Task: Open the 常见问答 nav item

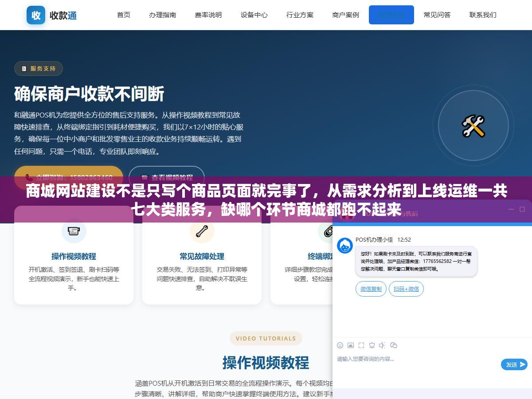Action: [437, 15]
